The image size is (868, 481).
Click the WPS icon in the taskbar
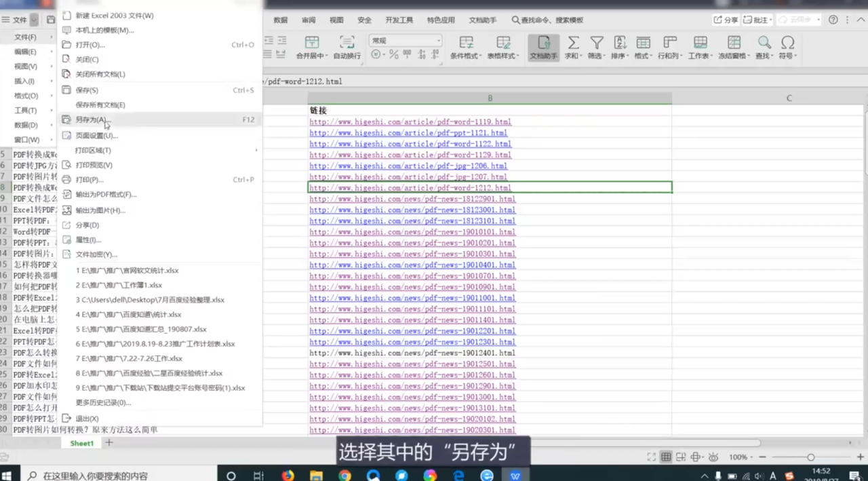tap(515, 476)
